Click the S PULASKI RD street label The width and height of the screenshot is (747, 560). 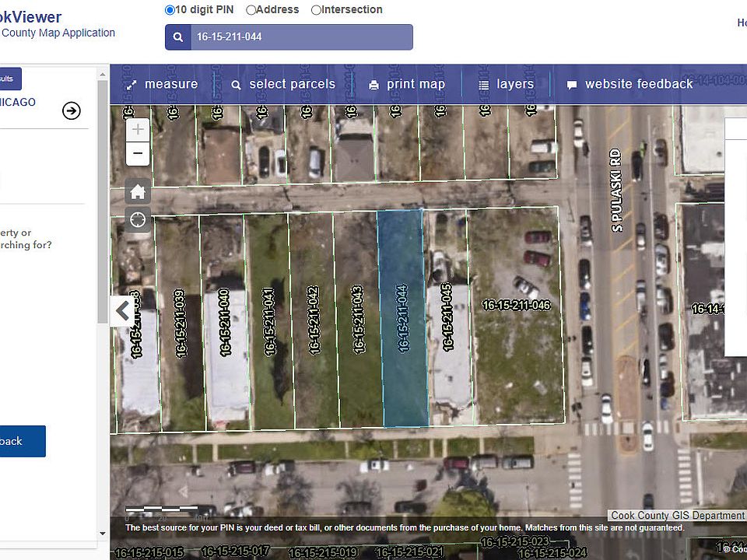tap(616, 191)
